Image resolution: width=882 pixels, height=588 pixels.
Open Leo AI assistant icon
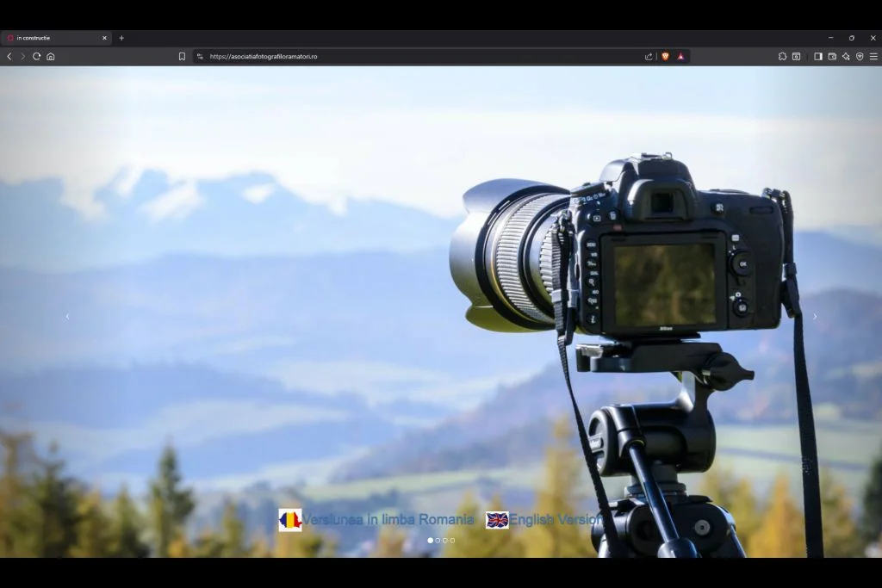846,57
